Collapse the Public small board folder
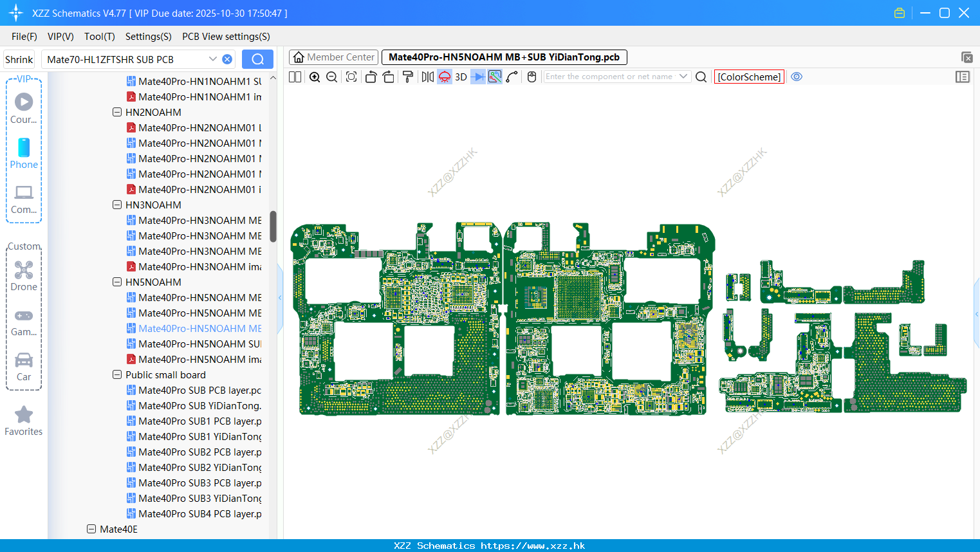Image resolution: width=980 pixels, height=552 pixels. [x=117, y=374]
